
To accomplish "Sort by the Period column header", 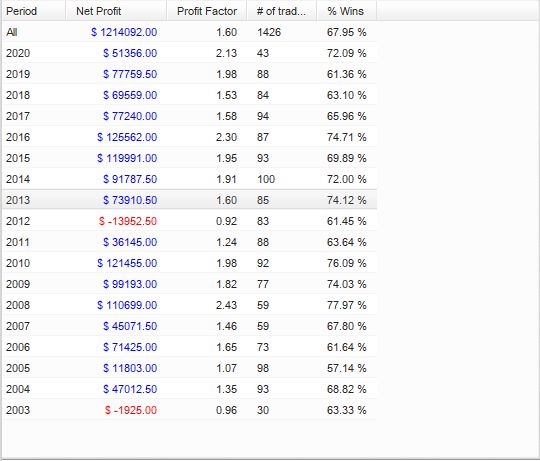I will click(x=33, y=11).
